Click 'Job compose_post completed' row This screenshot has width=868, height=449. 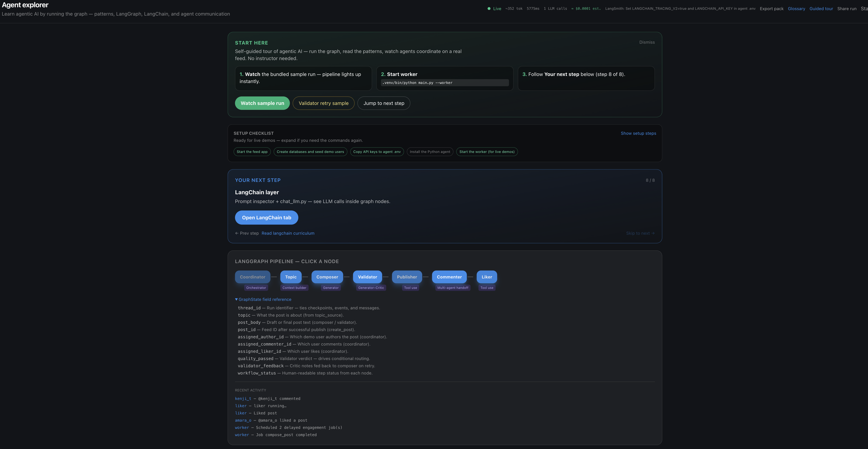click(x=276, y=435)
